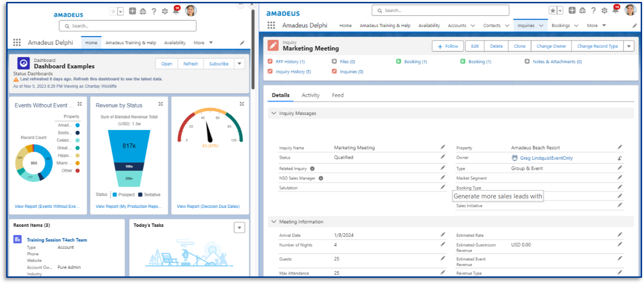Open the Help question mark in right window
Screen dimensions: 644x284
click(x=594, y=10)
